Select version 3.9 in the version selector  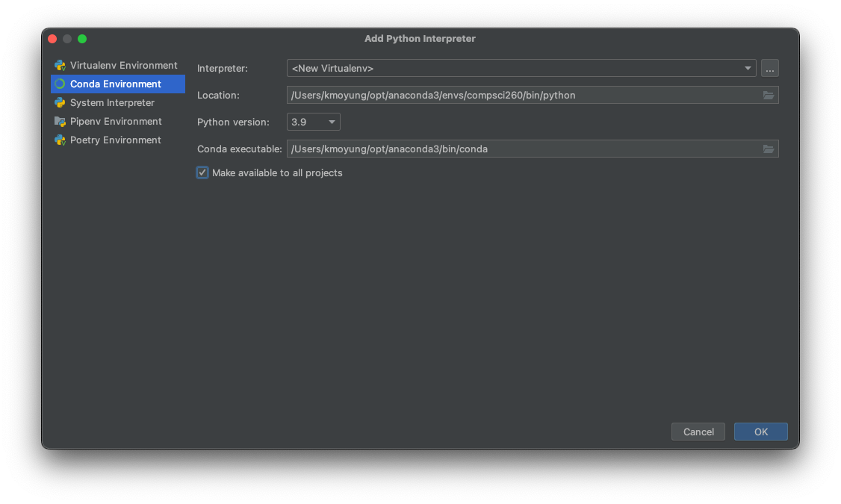pos(313,122)
